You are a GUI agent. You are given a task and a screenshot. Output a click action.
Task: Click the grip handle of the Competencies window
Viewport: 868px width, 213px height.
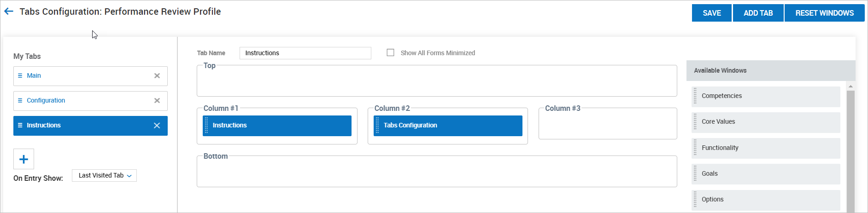coord(695,96)
